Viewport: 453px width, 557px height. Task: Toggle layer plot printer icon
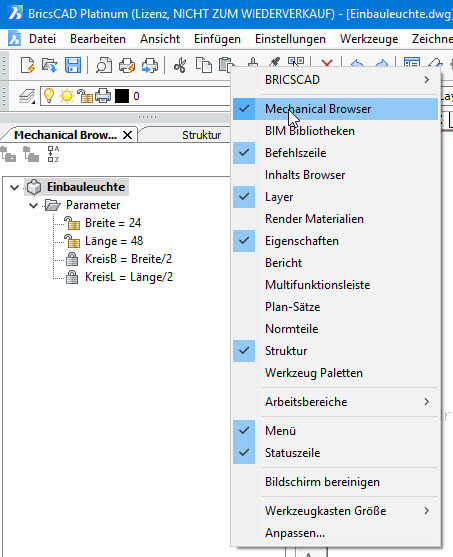[x=103, y=96]
